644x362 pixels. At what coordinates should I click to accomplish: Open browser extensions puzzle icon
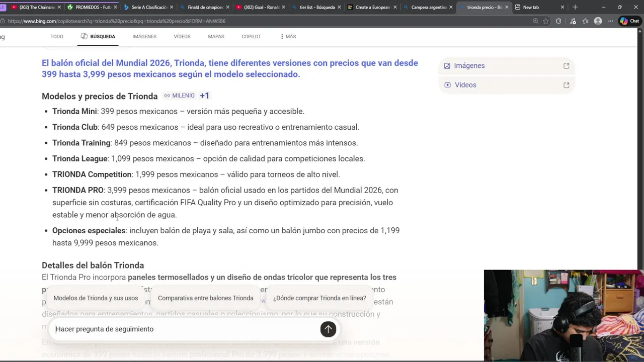tap(558, 21)
